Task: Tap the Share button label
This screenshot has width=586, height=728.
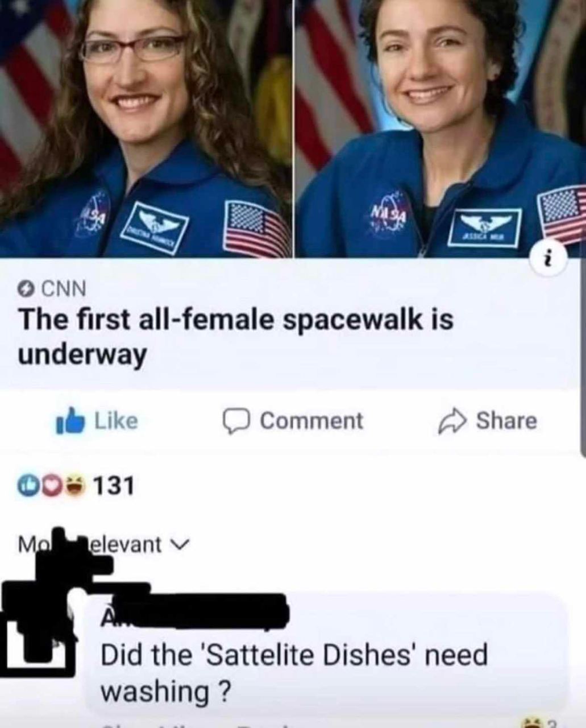Action: [506, 421]
